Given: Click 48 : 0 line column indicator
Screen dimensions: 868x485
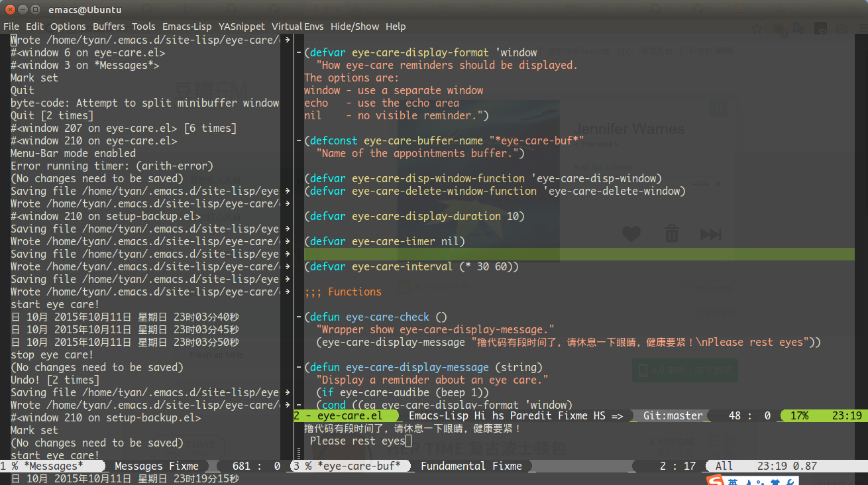Looking at the screenshot, I should (x=749, y=415).
